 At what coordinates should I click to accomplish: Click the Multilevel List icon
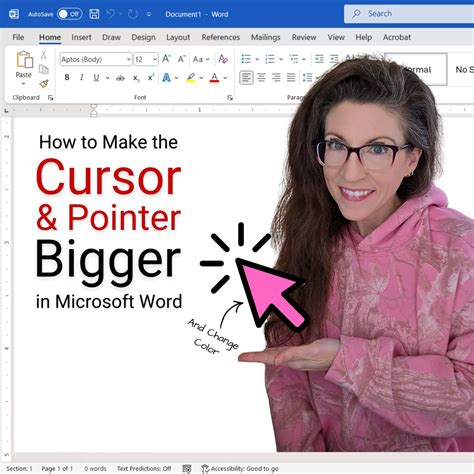click(294, 59)
